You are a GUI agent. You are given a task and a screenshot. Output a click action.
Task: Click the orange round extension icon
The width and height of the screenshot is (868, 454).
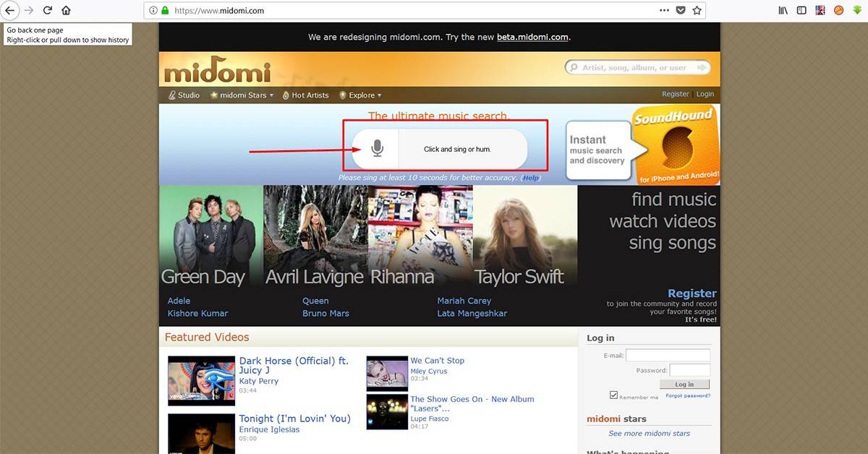point(839,10)
